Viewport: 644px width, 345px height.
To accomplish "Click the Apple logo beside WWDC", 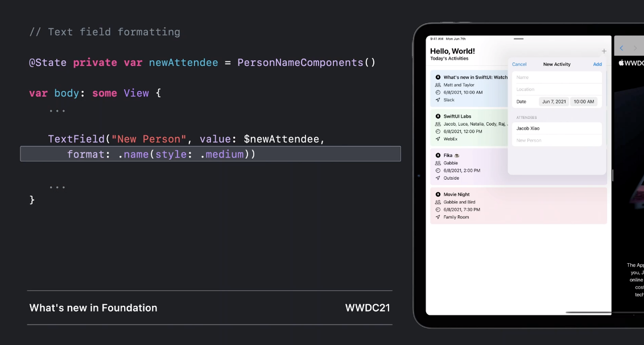I will pos(621,63).
